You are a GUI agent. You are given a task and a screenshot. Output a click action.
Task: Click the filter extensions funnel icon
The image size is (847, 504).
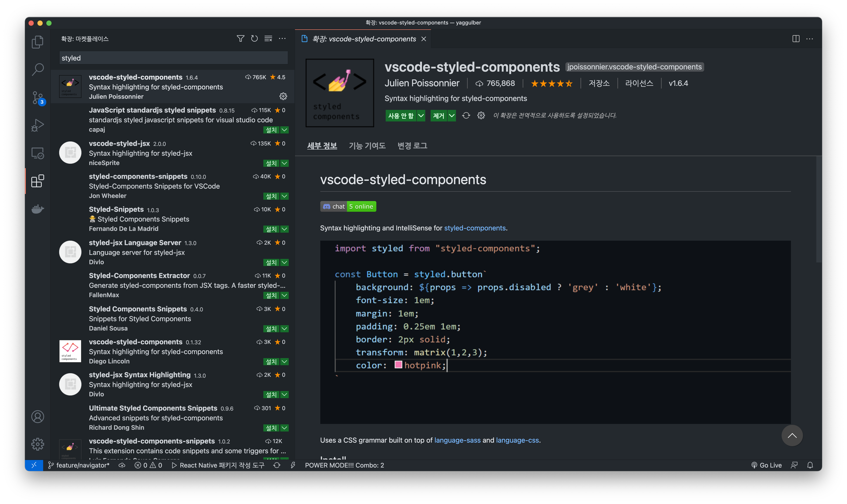coord(240,39)
